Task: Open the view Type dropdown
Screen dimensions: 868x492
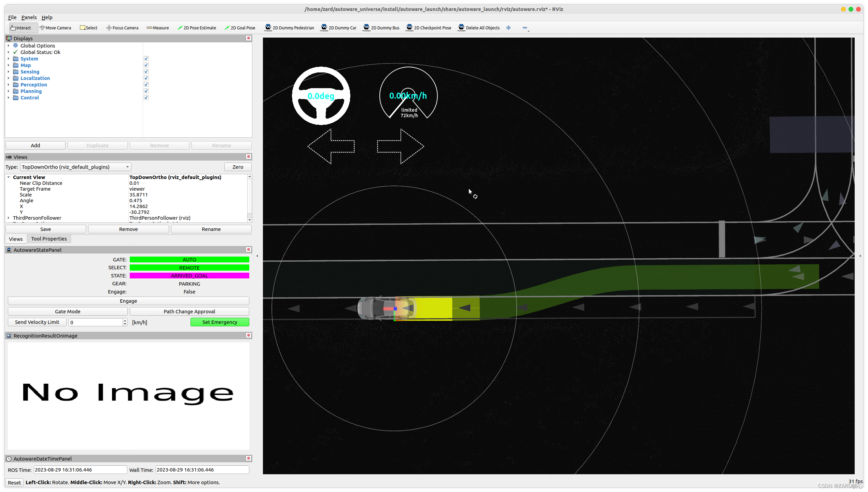Action: pos(75,167)
